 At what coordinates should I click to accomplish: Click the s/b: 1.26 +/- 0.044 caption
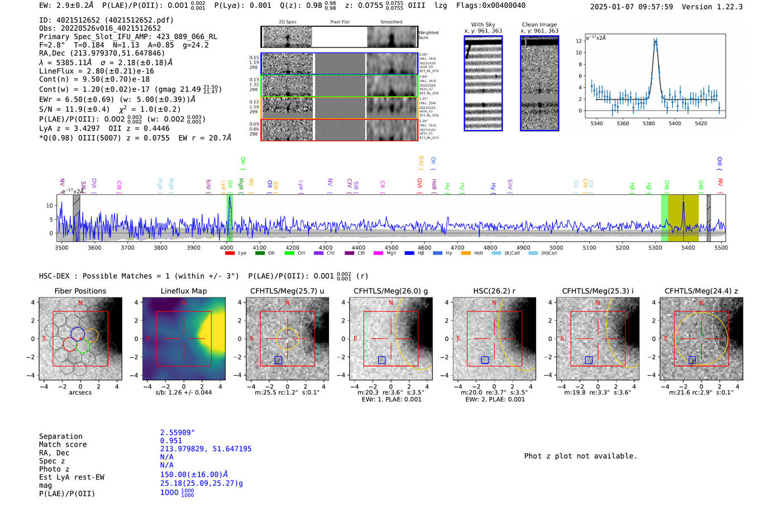(x=184, y=392)
